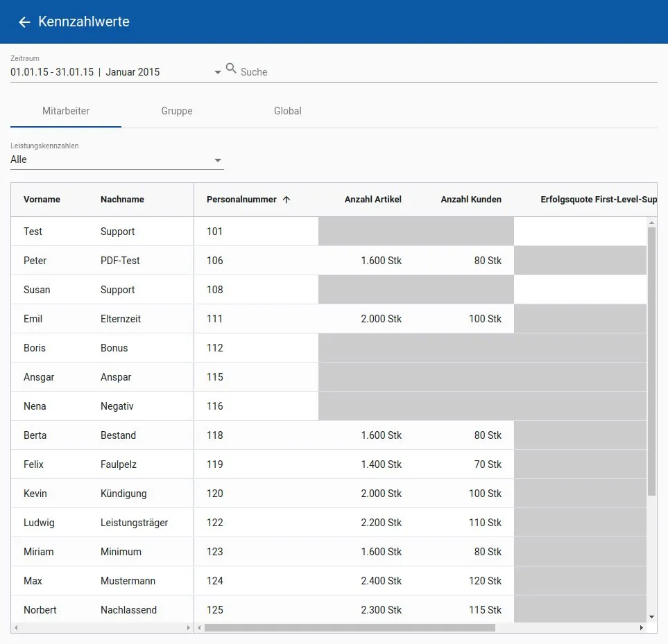Click the ascending sort arrow on Personalnummer

pos(285,199)
